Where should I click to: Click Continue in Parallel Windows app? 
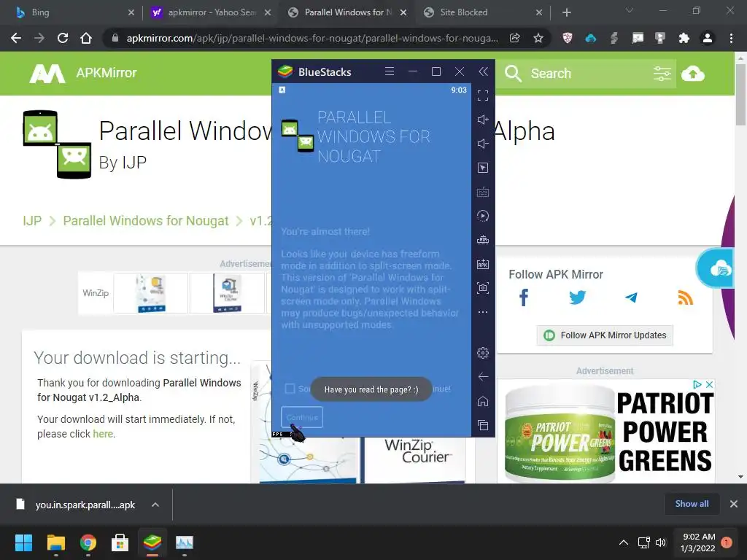pyautogui.click(x=302, y=417)
